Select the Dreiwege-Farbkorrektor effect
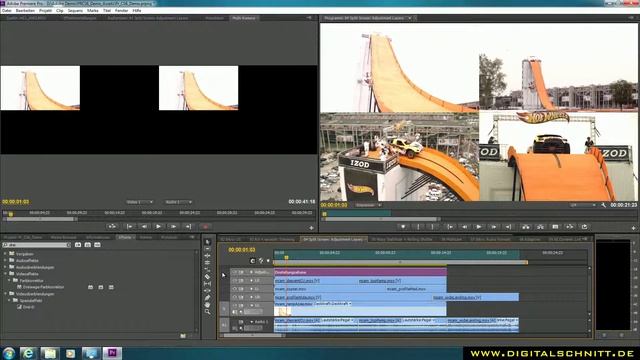Viewport: 640px width, 360px height. pos(43,287)
